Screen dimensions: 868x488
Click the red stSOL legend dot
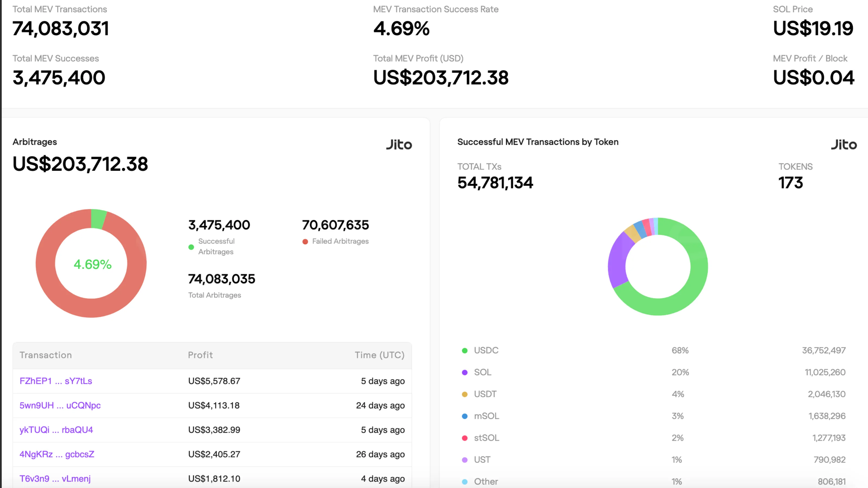pyautogui.click(x=465, y=438)
